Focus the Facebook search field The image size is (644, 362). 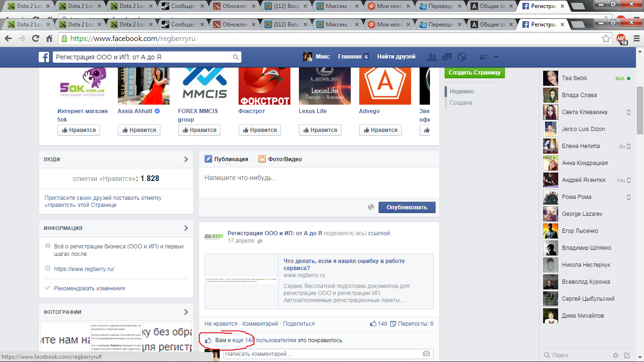[x=142, y=57]
